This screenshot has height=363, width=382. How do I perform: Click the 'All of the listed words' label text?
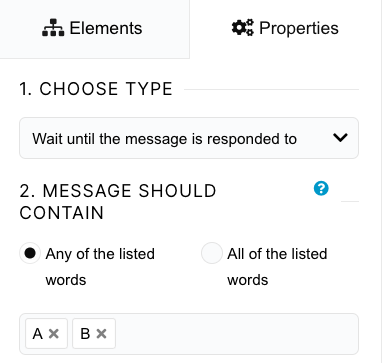[277, 267]
